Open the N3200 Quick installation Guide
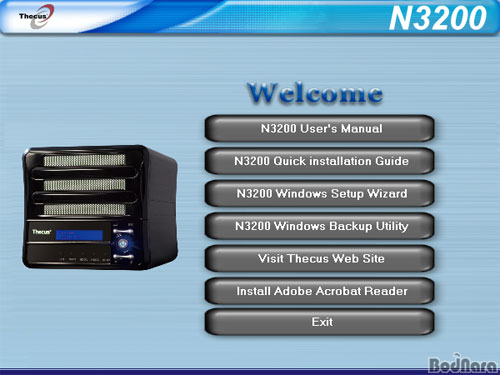The image size is (500, 375). [319, 161]
